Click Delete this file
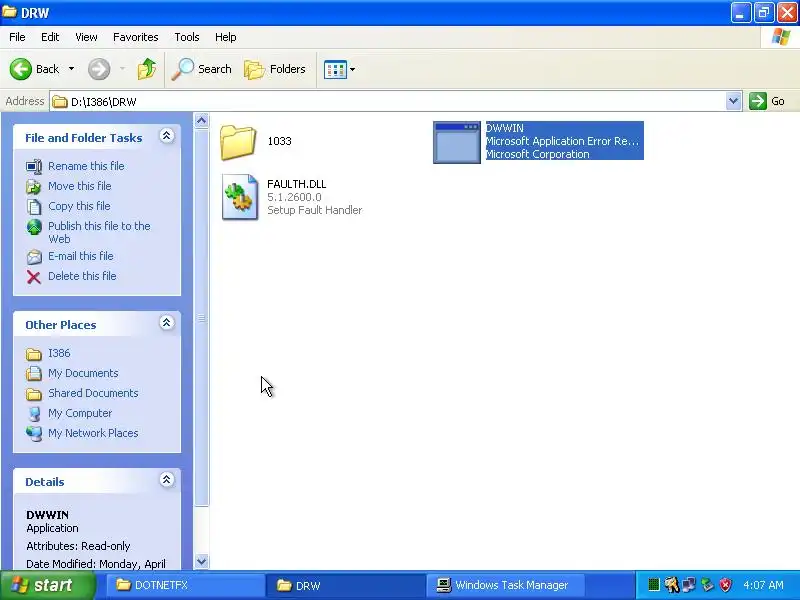 tap(82, 276)
